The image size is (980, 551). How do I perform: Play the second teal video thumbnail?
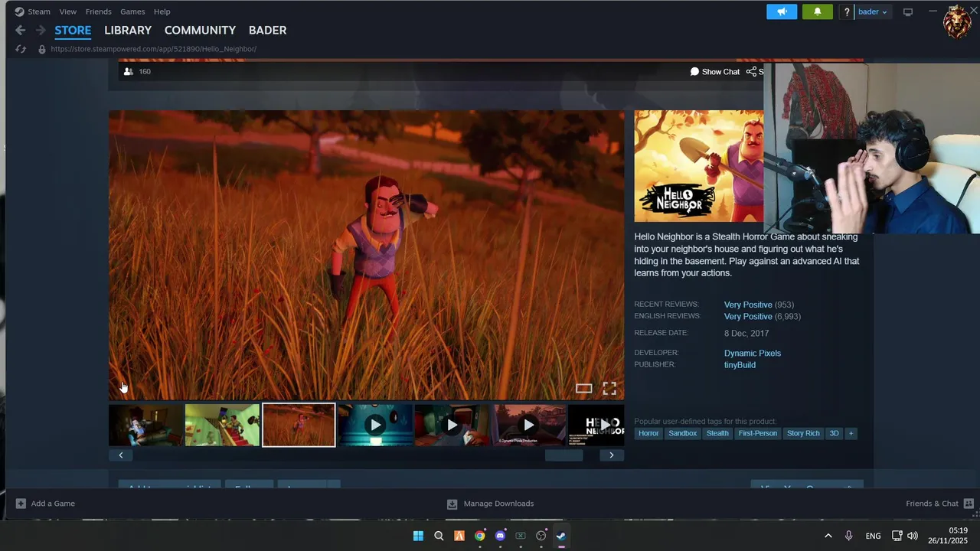pos(452,425)
